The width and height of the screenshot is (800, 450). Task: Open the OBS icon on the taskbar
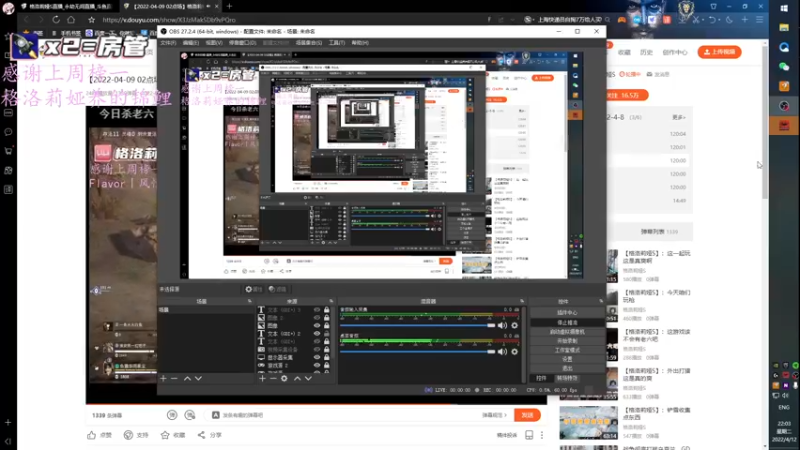tap(784, 106)
